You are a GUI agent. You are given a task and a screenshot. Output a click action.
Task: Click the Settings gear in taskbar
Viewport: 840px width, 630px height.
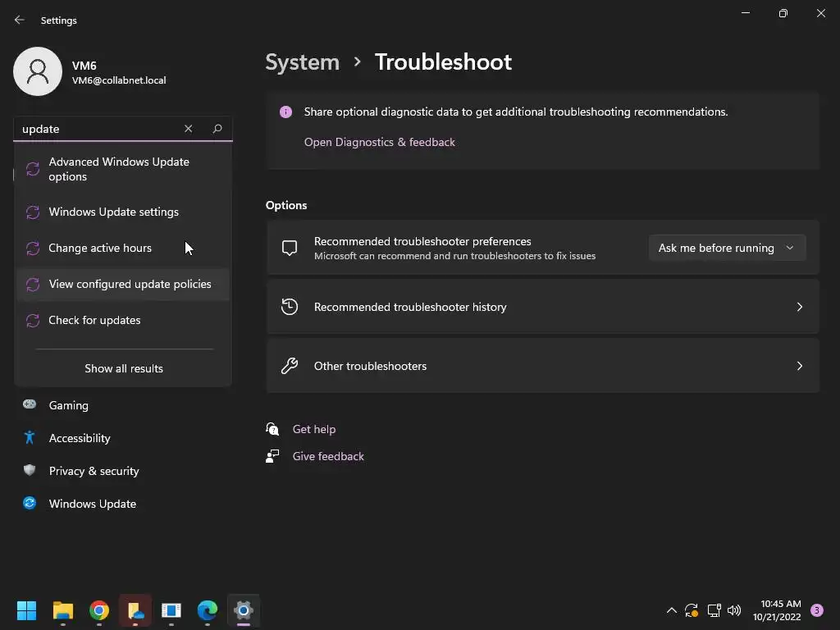[243, 610]
